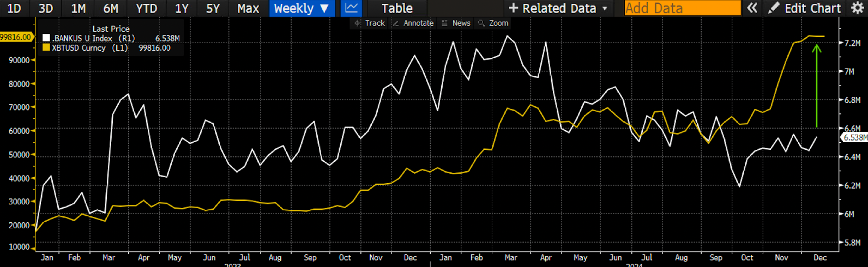
Task: Open the News overlay tool
Action: coord(456,23)
